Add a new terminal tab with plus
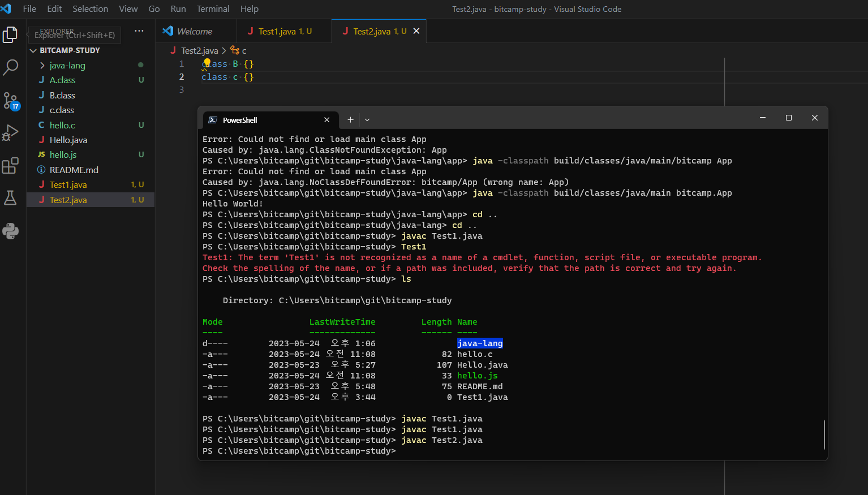 (350, 120)
